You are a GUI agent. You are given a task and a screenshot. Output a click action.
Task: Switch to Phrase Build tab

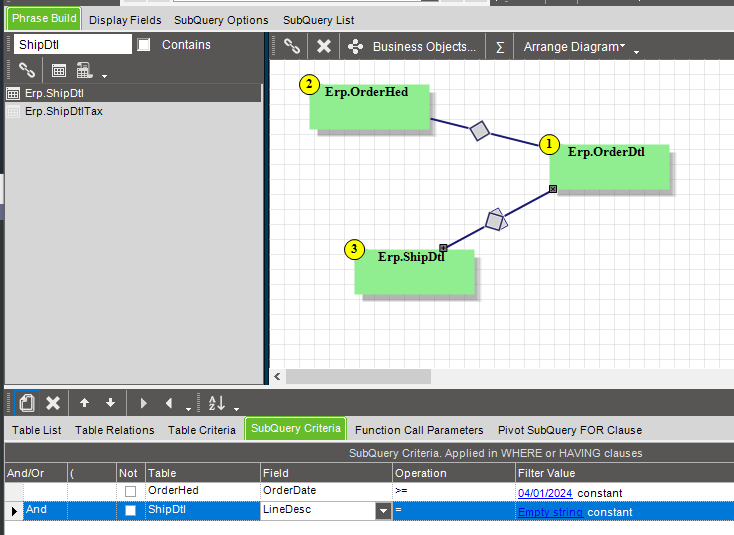pyautogui.click(x=44, y=19)
